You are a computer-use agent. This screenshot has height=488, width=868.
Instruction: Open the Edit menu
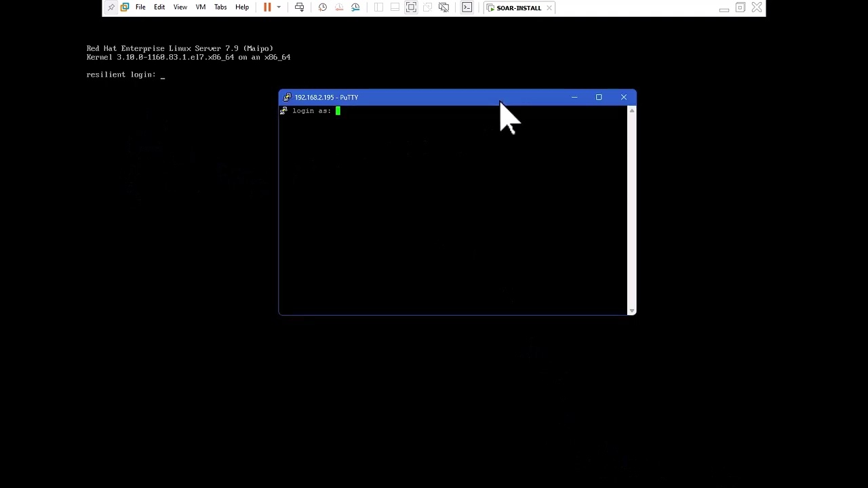(159, 7)
